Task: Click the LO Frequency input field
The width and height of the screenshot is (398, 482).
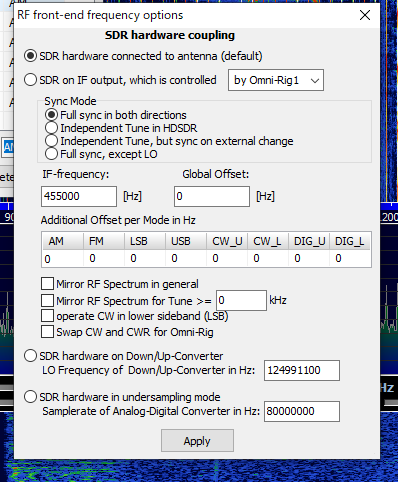Action: pyautogui.click(x=302, y=370)
